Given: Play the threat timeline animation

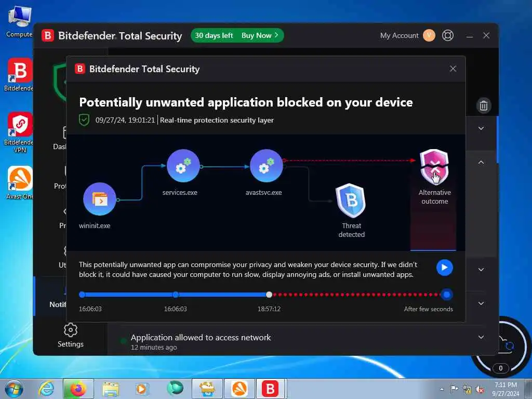Looking at the screenshot, I should click(x=445, y=268).
